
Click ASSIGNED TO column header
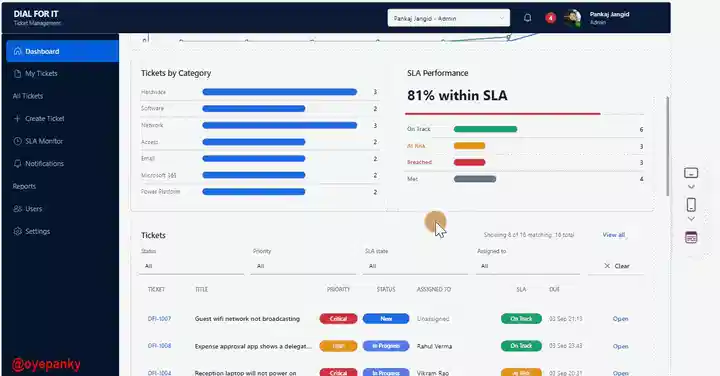434,289
